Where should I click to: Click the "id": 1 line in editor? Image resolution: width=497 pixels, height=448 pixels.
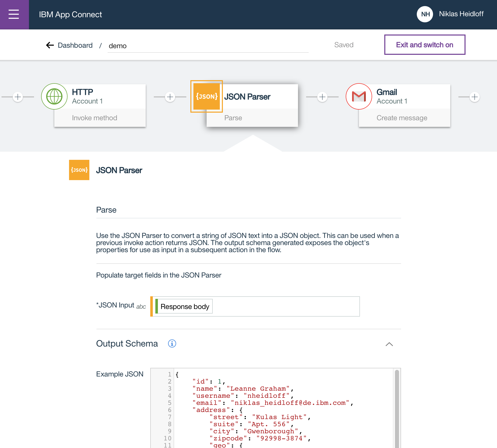tap(209, 382)
